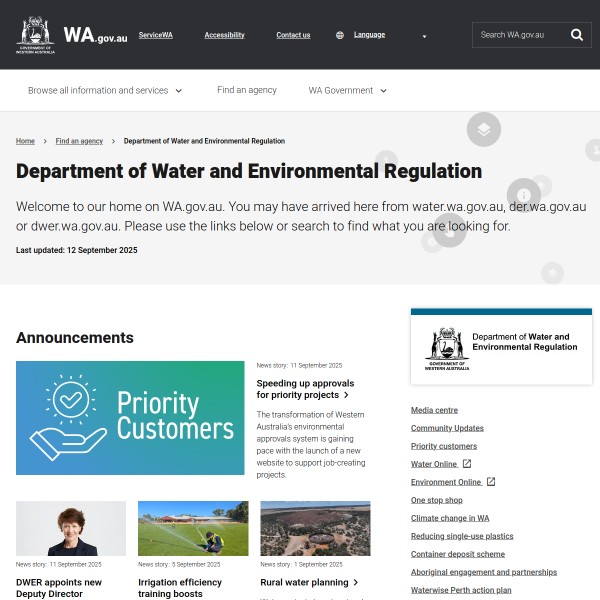
Task: Open the Contact us link
Action: coord(293,35)
